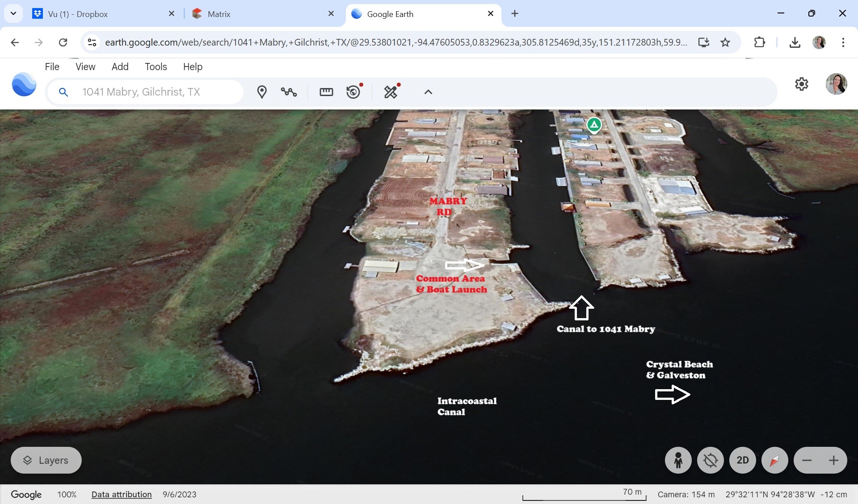Expand the Layers panel
Viewport: 858px width, 504px height.
coord(46,460)
